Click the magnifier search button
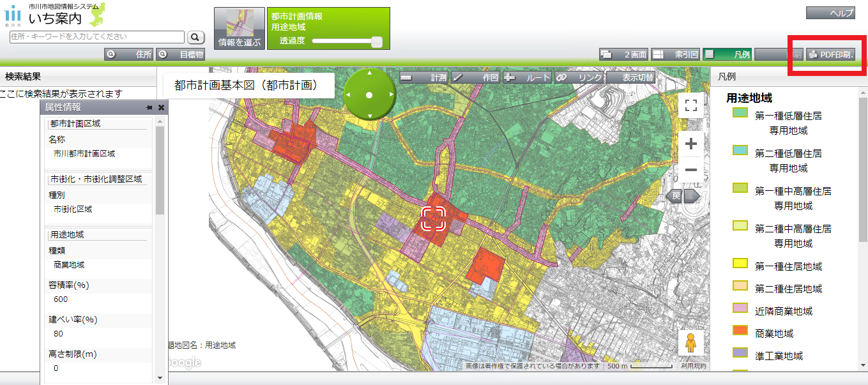This screenshot has width=868, height=385. pyautogui.click(x=195, y=37)
